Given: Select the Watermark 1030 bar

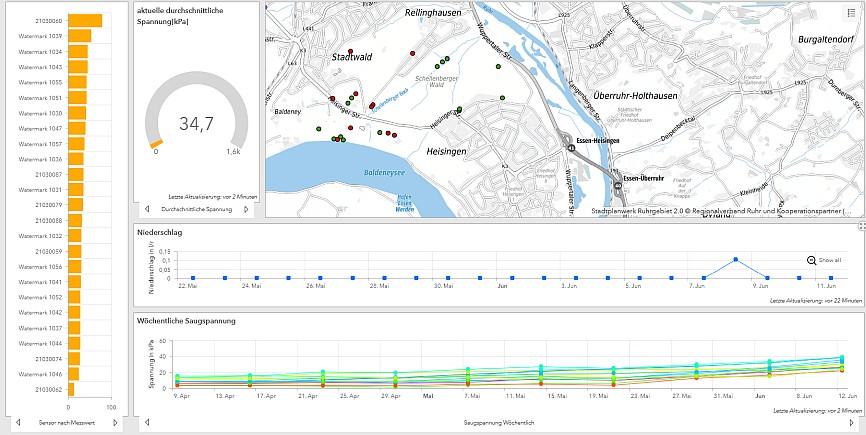Looking at the screenshot, I should pyautogui.click(x=77, y=113).
